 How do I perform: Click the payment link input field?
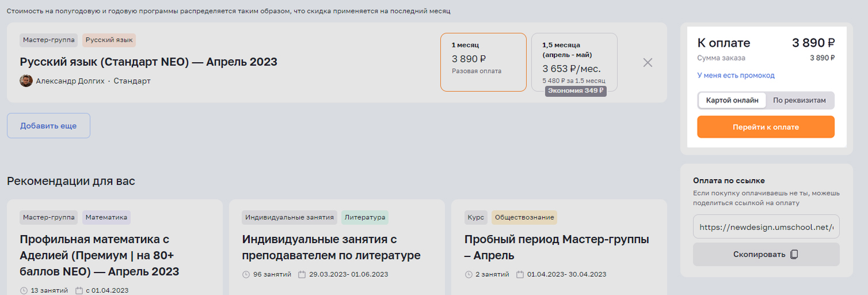pos(766,227)
